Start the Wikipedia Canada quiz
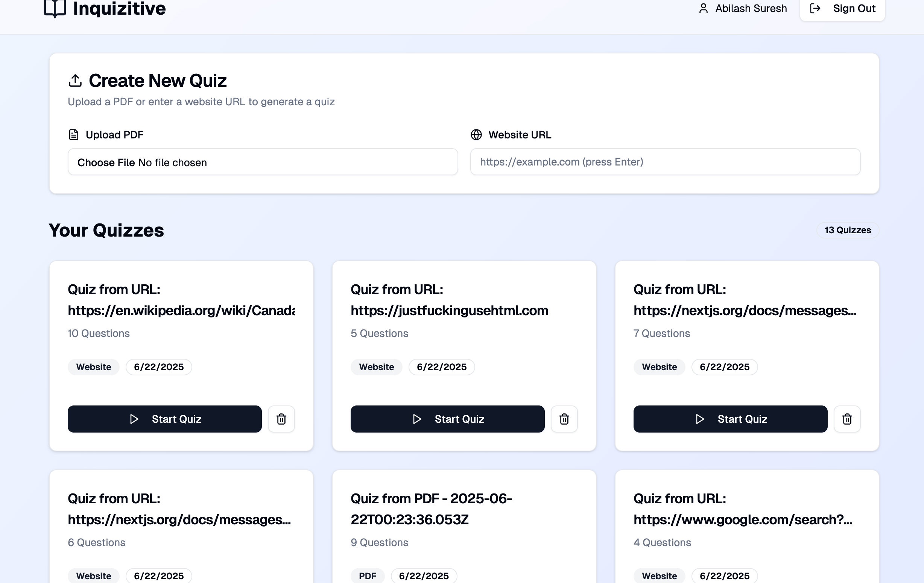This screenshot has height=583, width=924. [165, 419]
